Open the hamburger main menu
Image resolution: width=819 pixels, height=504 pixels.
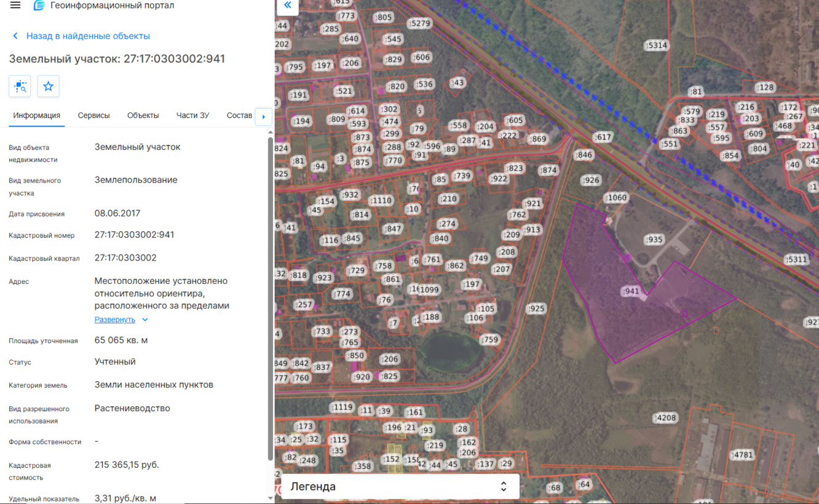(x=15, y=6)
